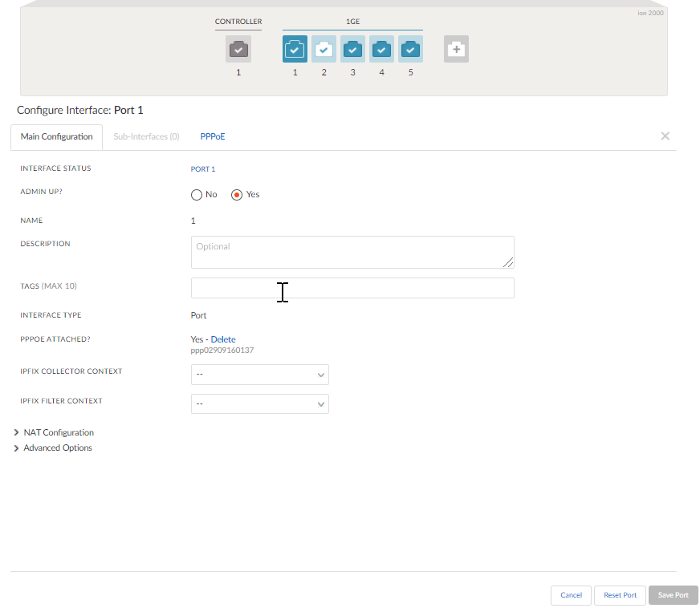The height and width of the screenshot is (612, 700).
Task: Open the PPPoE tab
Action: click(x=213, y=136)
